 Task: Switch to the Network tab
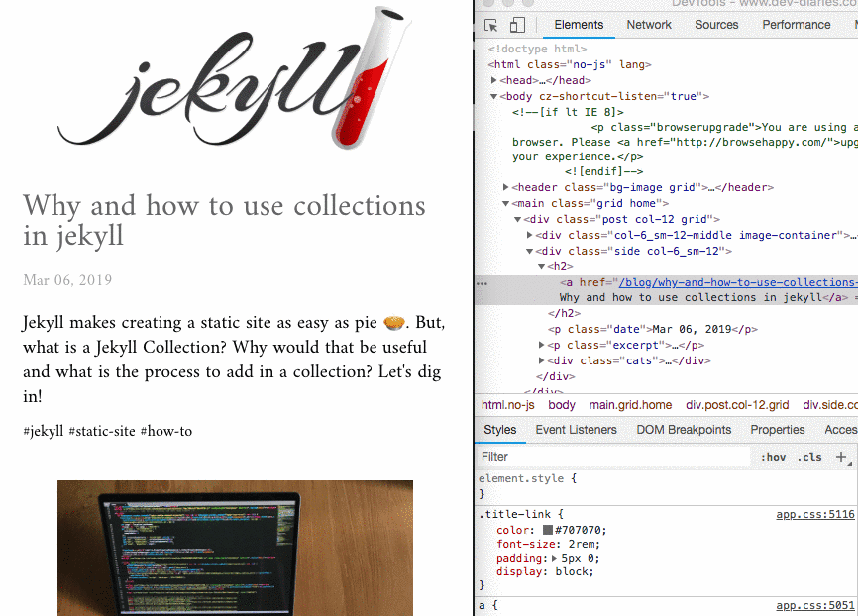tap(648, 25)
